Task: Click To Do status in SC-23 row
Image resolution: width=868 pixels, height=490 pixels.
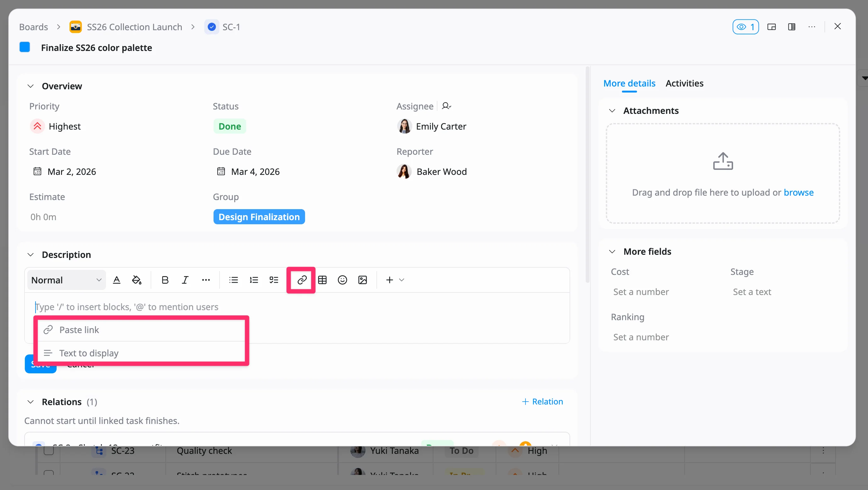Action: coord(461,451)
